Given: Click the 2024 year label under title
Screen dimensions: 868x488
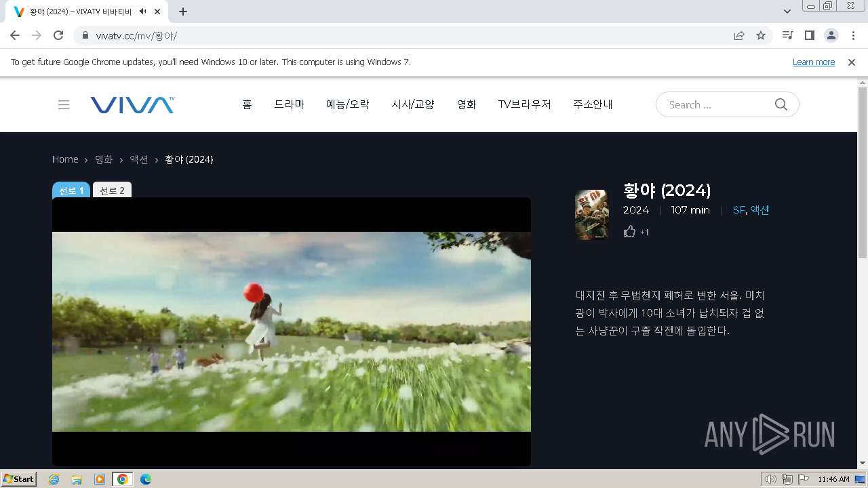Looking at the screenshot, I should (x=636, y=210).
